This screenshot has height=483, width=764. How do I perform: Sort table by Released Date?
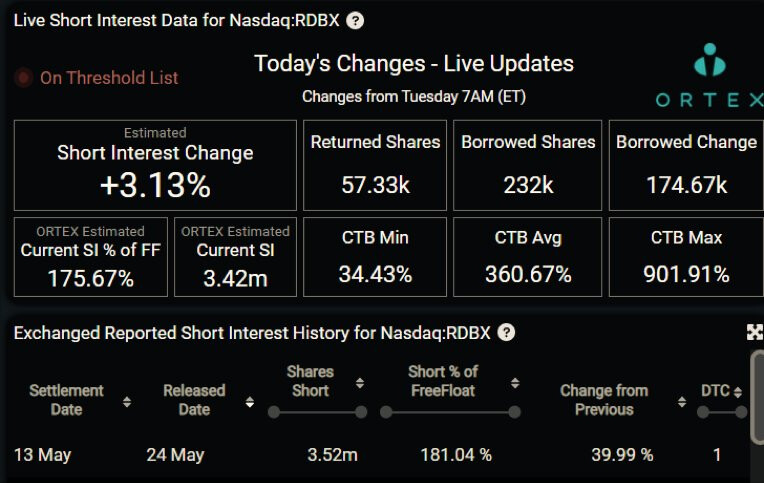click(x=249, y=402)
